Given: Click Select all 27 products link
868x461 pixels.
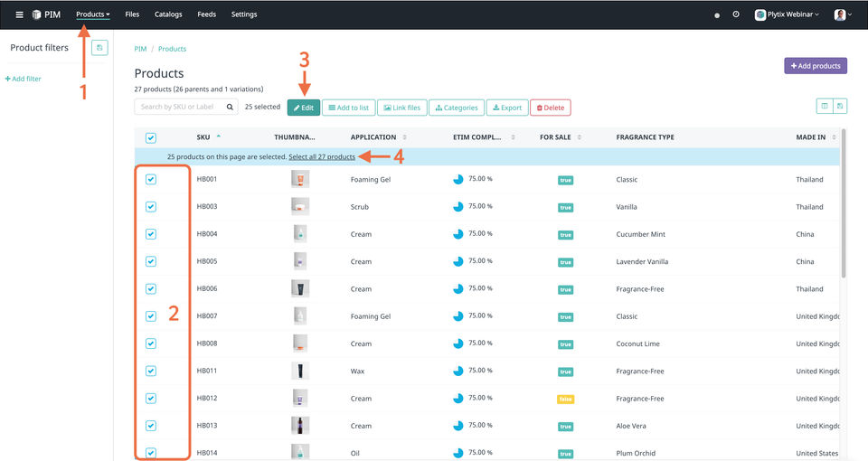Looking at the screenshot, I should pos(322,157).
